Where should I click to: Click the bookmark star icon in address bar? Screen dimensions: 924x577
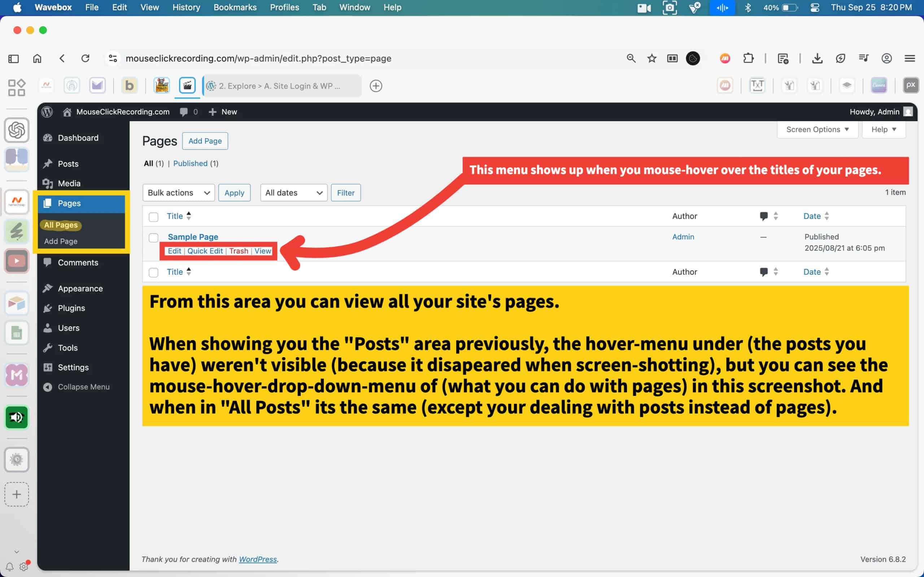point(652,58)
